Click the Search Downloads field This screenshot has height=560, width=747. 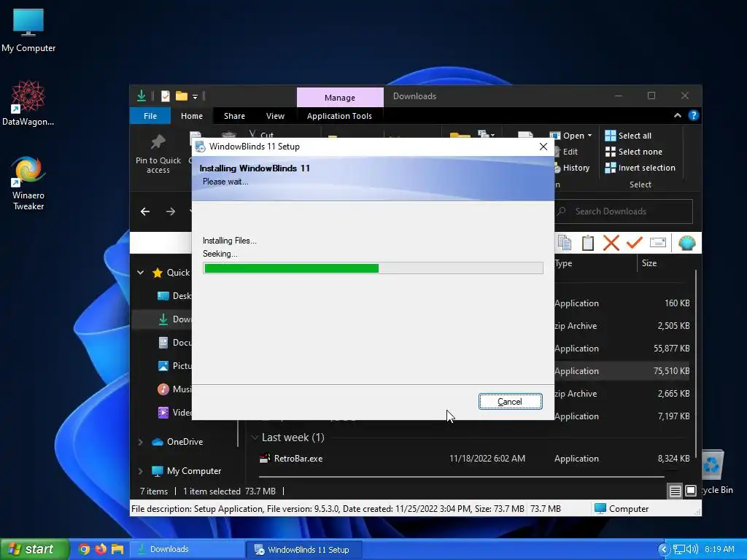coord(623,211)
